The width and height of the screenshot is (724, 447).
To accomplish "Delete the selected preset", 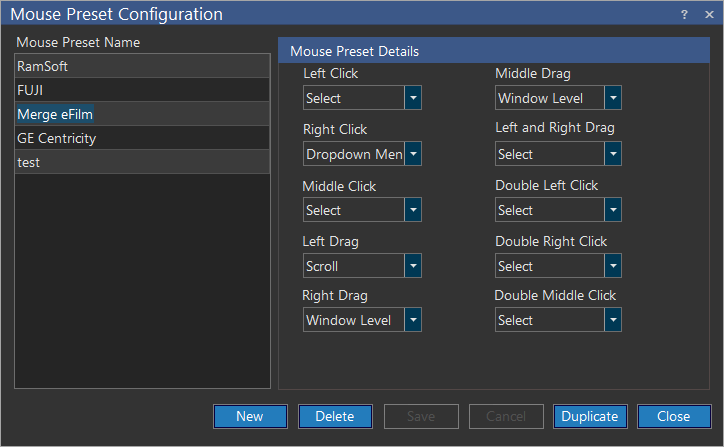I will pyautogui.click(x=335, y=417).
